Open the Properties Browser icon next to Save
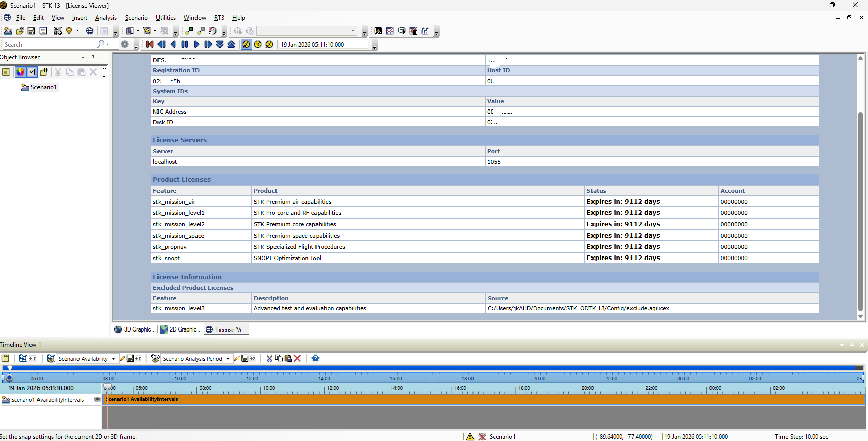 (x=43, y=31)
